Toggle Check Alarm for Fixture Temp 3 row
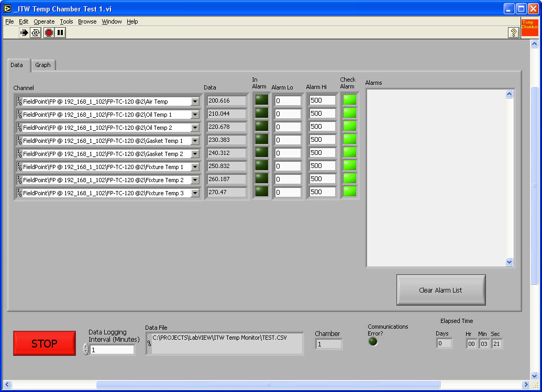 click(x=349, y=191)
